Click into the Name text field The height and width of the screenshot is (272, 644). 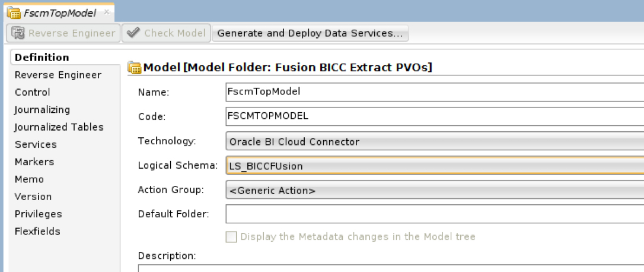pyautogui.click(x=434, y=93)
